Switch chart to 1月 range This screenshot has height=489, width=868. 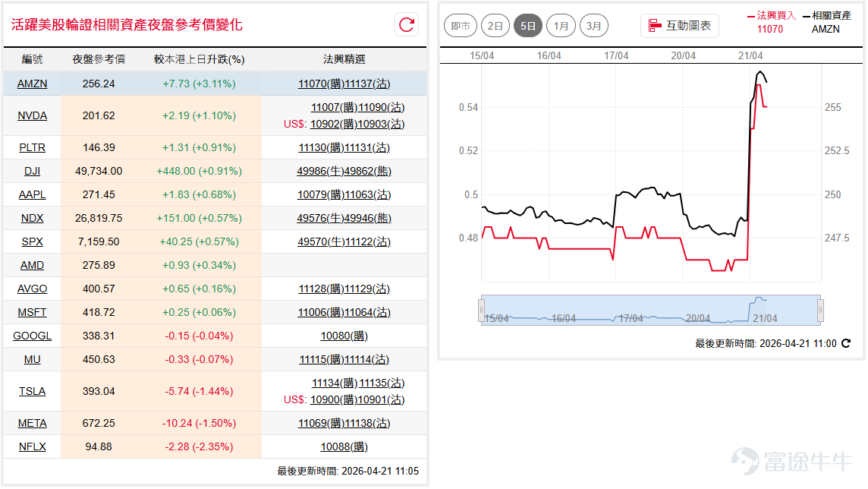(x=561, y=26)
